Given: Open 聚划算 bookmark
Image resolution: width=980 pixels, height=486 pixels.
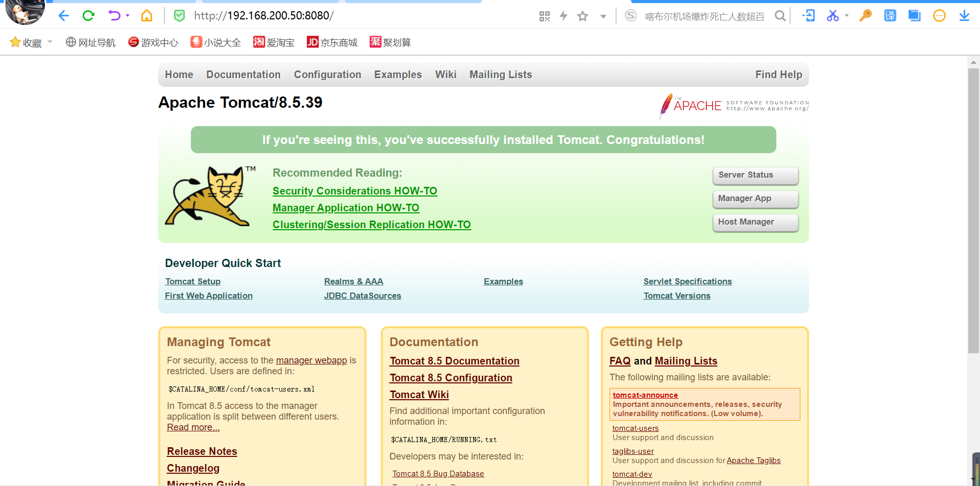Looking at the screenshot, I should point(390,42).
